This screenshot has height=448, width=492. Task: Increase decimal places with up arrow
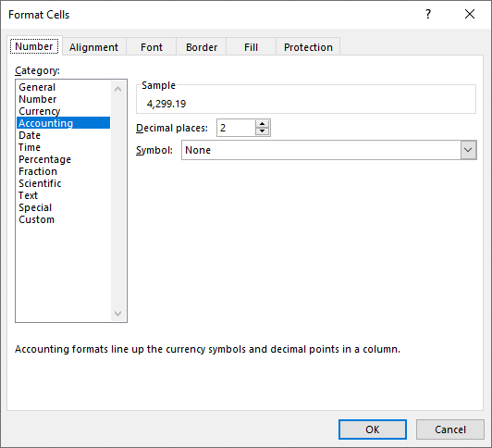(262, 124)
